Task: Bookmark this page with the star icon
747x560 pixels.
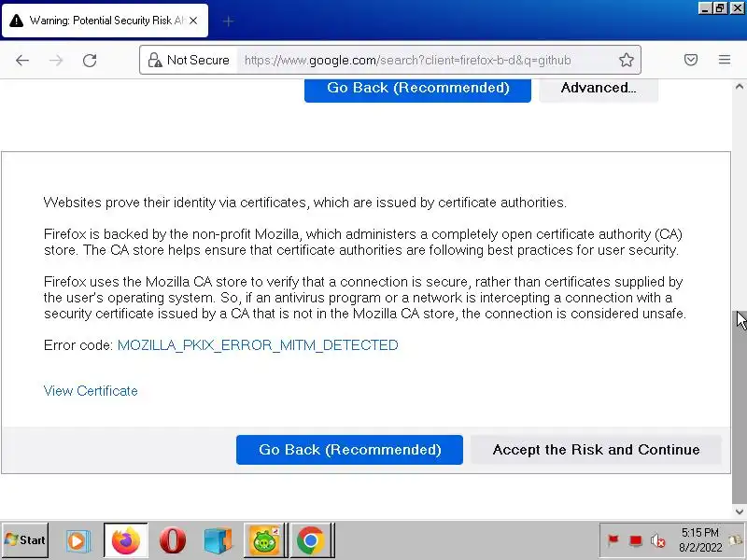Action: point(626,60)
